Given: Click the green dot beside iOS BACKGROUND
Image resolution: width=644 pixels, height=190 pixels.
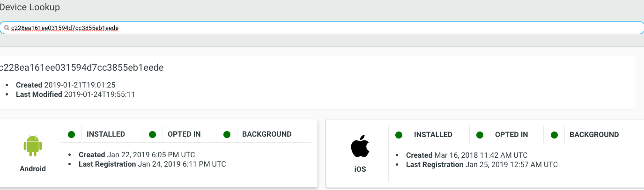Looking at the screenshot, I should tap(554, 135).
